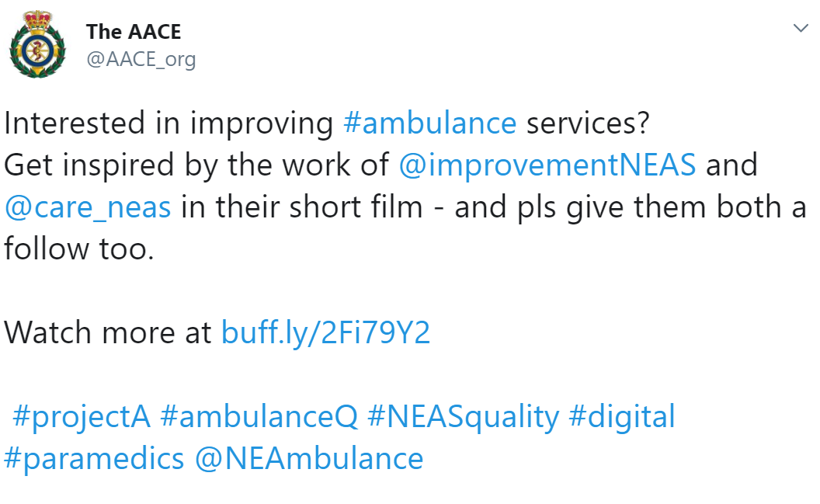The width and height of the screenshot is (820, 504).
Task: Browse the #projectA hashtag
Action: point(82,417)
